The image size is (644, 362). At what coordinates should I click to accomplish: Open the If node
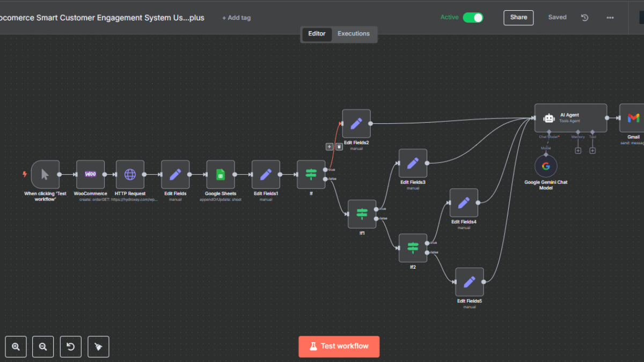click(x=311, y=174)
